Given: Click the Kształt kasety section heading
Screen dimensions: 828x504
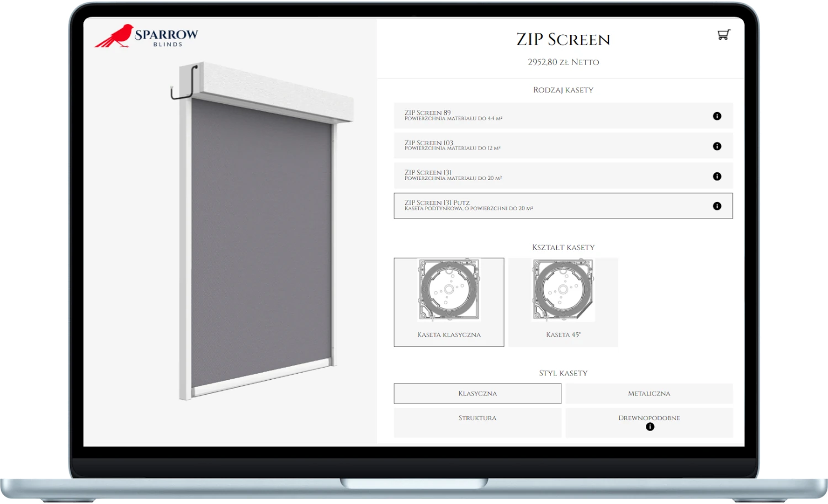Looking at the screenshot, I should (563, 247).
